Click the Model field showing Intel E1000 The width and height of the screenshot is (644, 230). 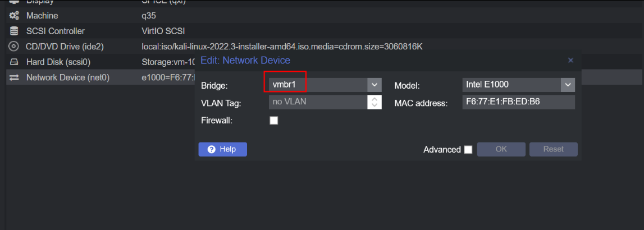coord(510,85)
